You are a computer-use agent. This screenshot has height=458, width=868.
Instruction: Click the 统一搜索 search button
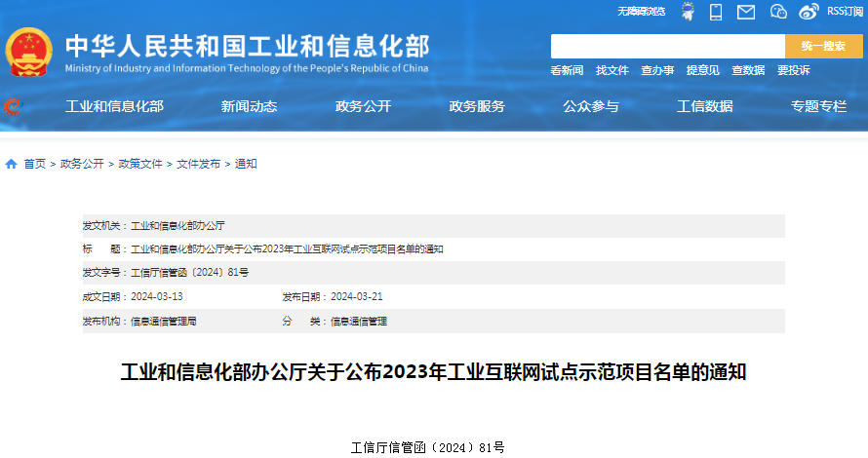(824, 46)
